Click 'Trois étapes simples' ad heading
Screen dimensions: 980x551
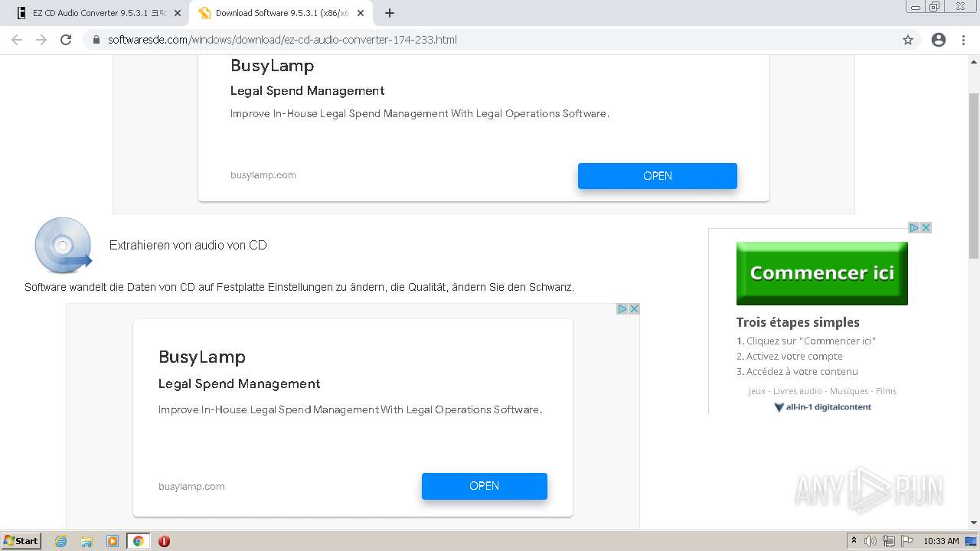tap(798, 322)
